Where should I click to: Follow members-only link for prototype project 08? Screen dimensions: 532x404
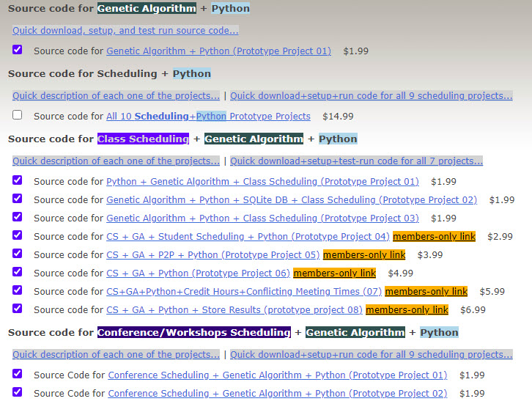(407, 309)
